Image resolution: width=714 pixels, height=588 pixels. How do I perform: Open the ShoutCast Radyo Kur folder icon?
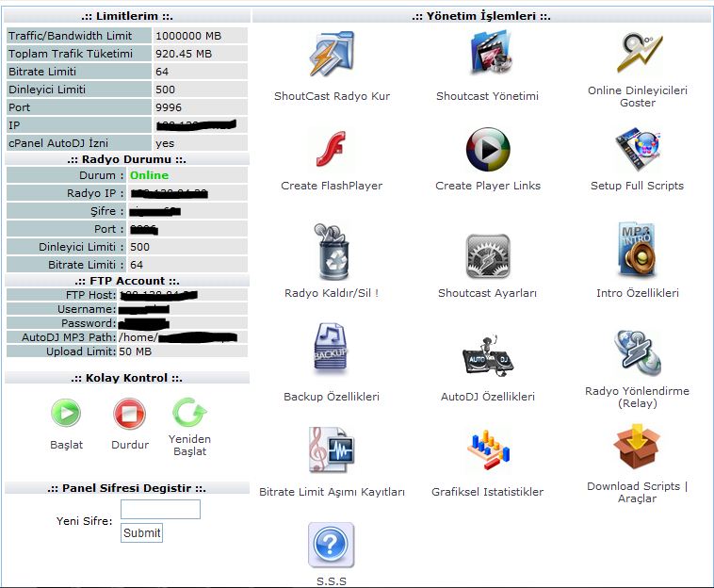[x=332, y=54]
